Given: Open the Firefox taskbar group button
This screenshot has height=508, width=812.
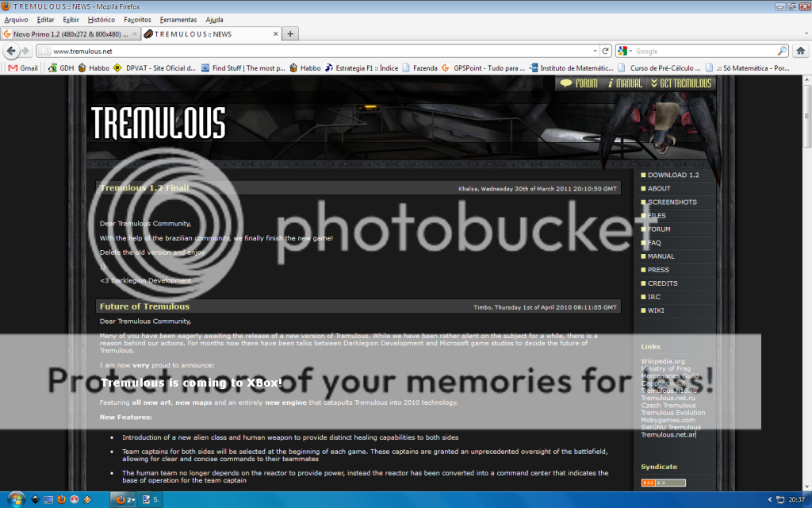Looking at the screenshot, I should coord(124,500).
